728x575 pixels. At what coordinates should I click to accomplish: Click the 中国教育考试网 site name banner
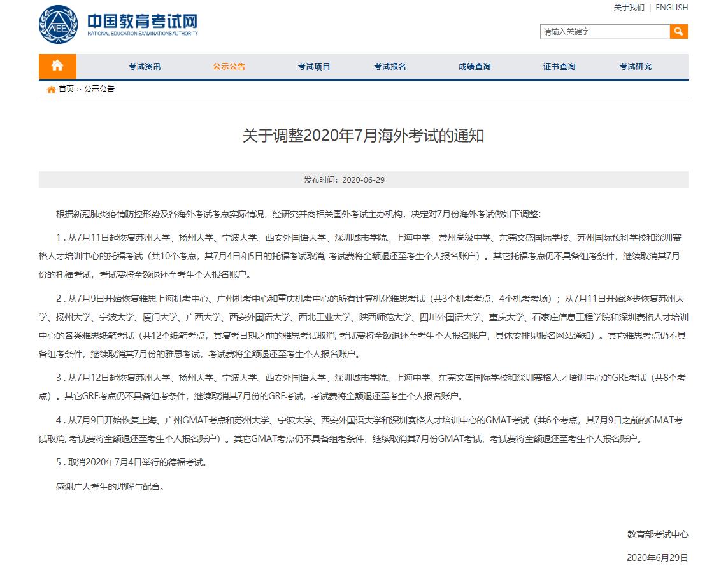(x=142, y=24)
